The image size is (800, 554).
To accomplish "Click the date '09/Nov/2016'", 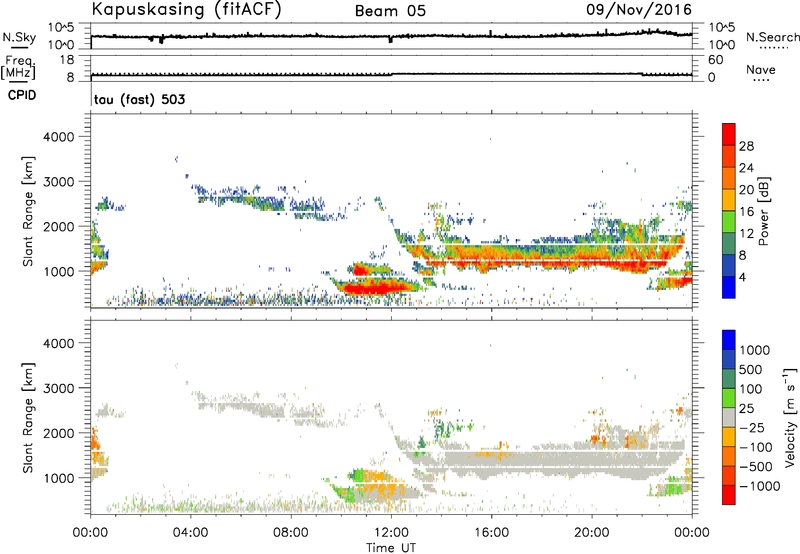I will tap(639, 10).
